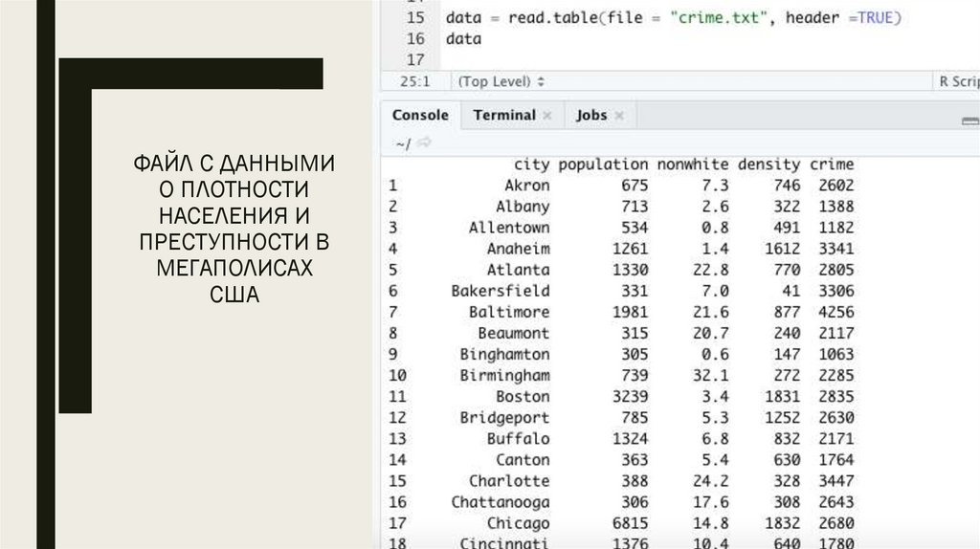
Task: Click the ~/ working directory path
Action: [402, 143]
